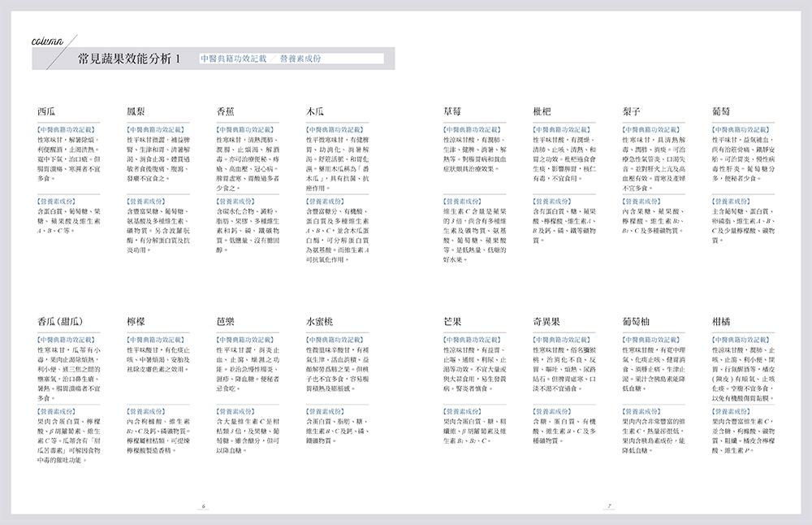Click 【營養素成份】 label under 草莓

(462, 201)
